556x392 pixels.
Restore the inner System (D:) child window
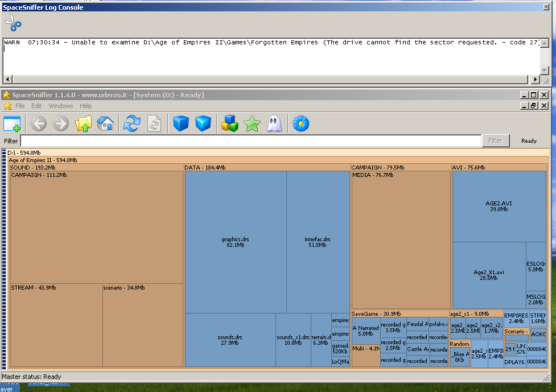coord(534,106)
